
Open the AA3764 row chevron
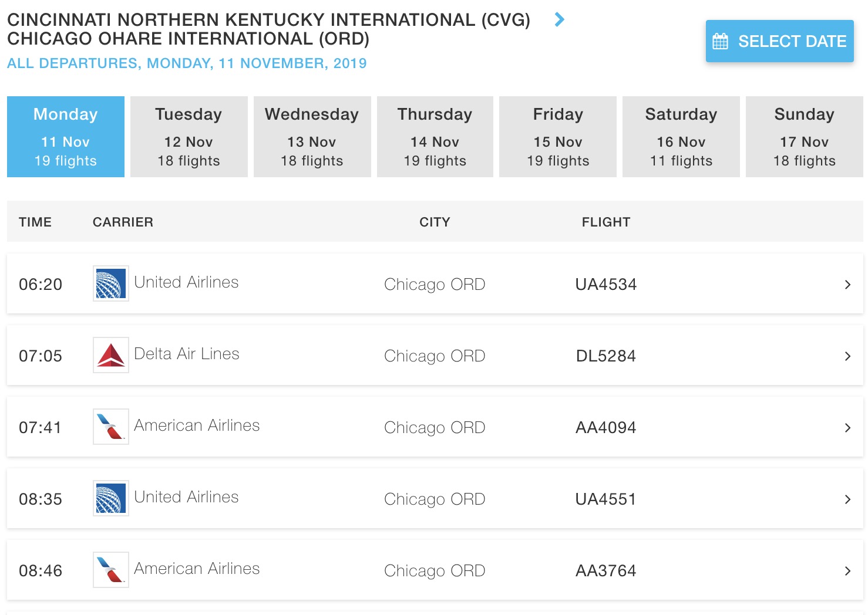[x=847, y=571]
